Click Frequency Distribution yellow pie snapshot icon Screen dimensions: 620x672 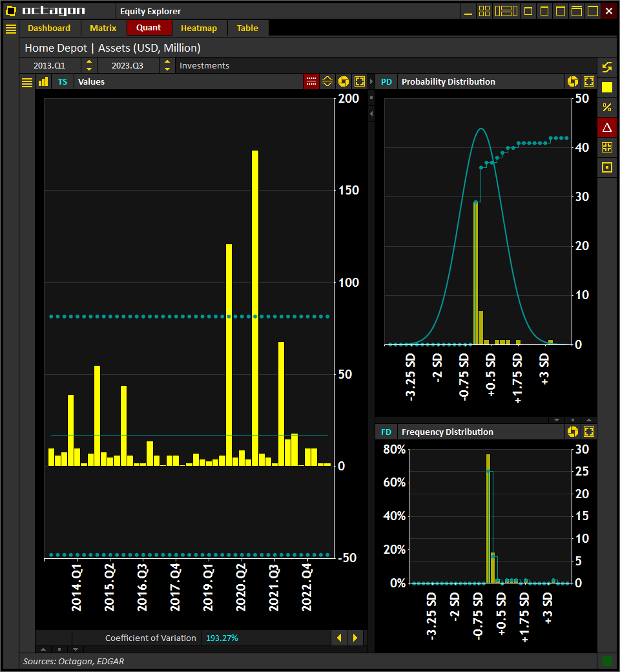click(x=573, y=432)
